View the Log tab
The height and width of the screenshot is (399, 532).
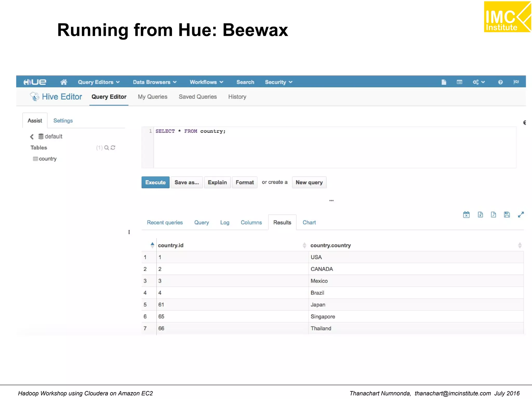coord(225,223)
